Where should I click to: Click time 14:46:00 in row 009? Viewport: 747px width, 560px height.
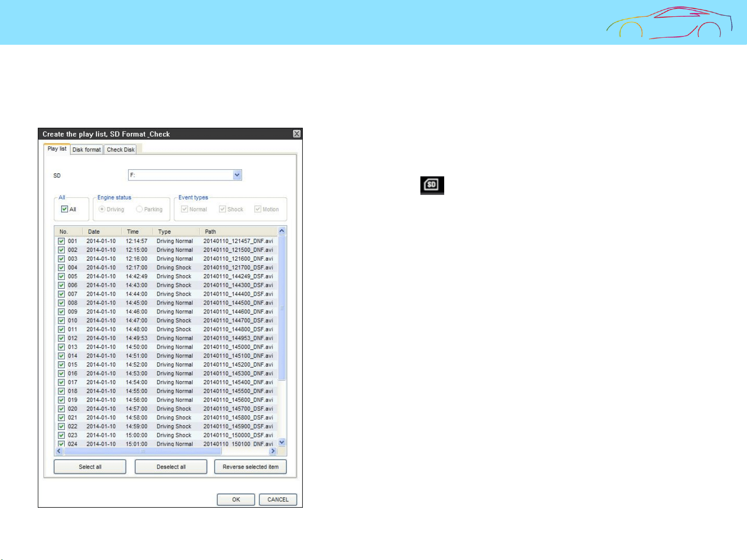(136, 311)
